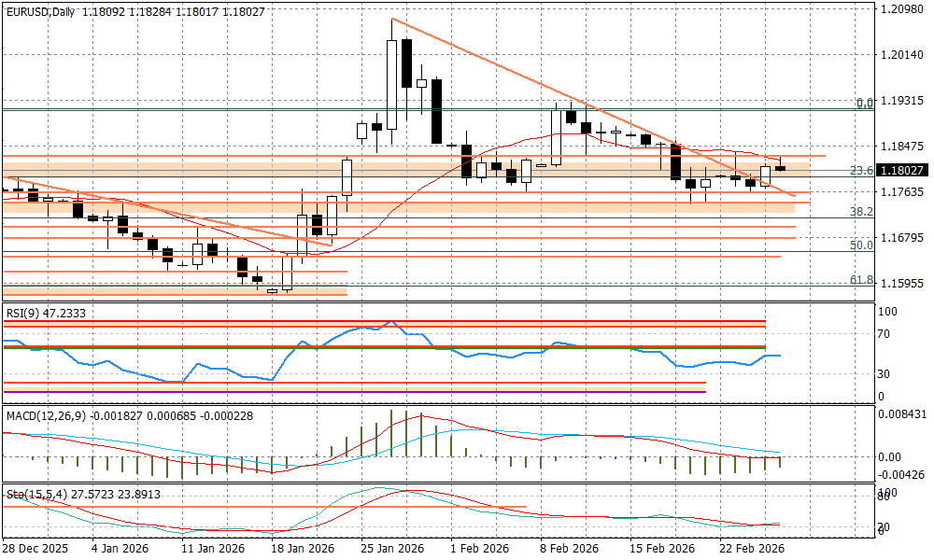Select the current price label 1.18027

point(902,171)
